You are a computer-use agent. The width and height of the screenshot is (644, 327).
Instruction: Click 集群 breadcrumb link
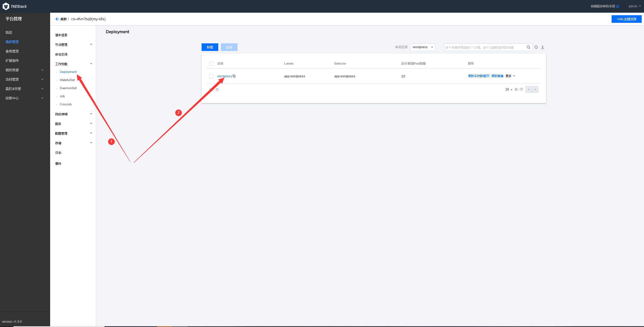(64, 19)
